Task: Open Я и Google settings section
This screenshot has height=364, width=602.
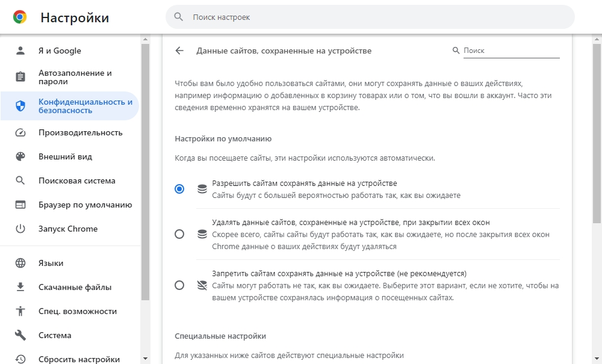Action: (x=69, y=51)
